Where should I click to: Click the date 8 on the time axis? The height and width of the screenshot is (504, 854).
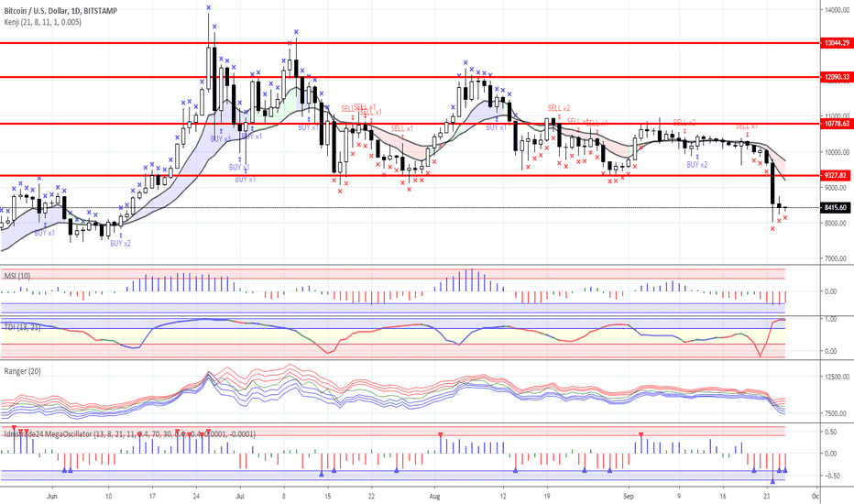pyautogui.click(x=284, y=497)
